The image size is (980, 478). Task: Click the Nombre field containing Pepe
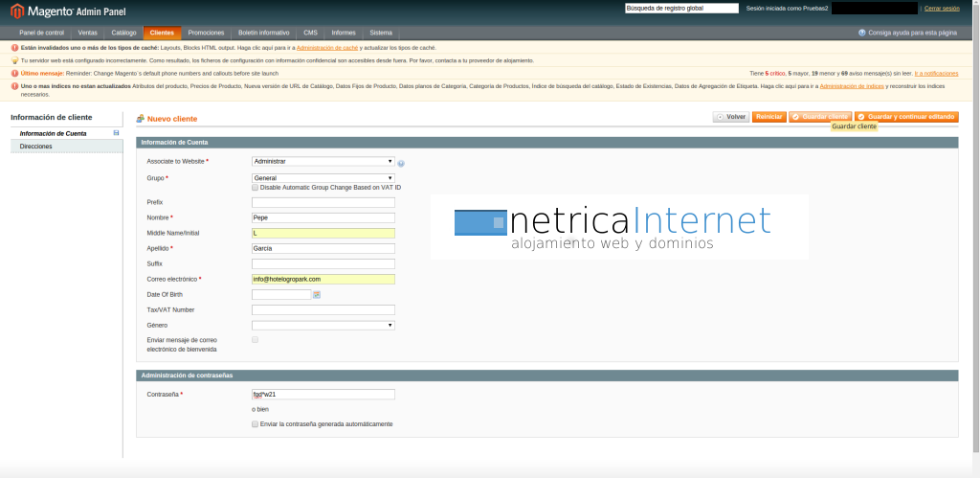tap(323, 217)
